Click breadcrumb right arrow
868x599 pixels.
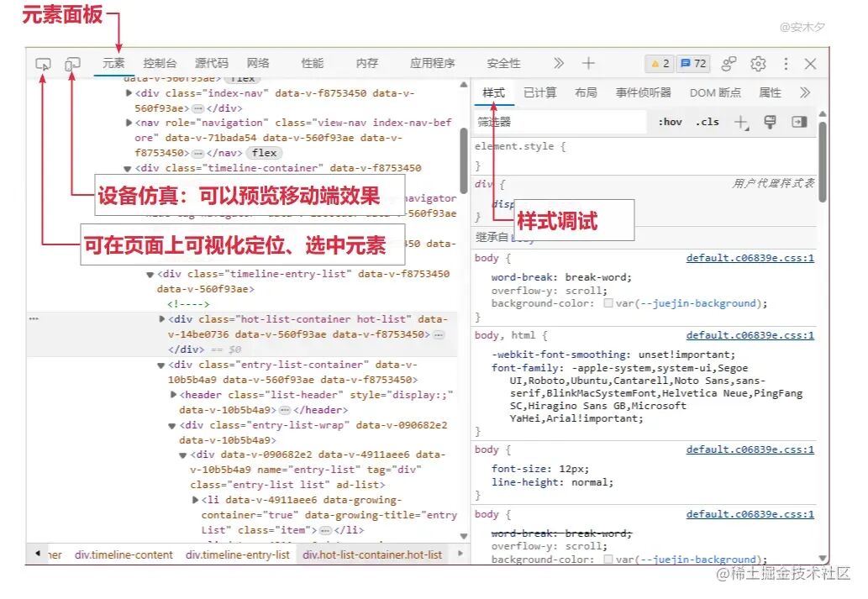click(460, 553)
